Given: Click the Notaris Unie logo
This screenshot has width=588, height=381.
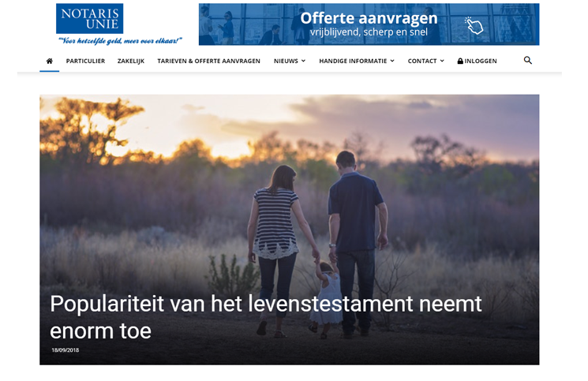Looking at the screenshot, I should pyautogui.click(x=90, y=19).
